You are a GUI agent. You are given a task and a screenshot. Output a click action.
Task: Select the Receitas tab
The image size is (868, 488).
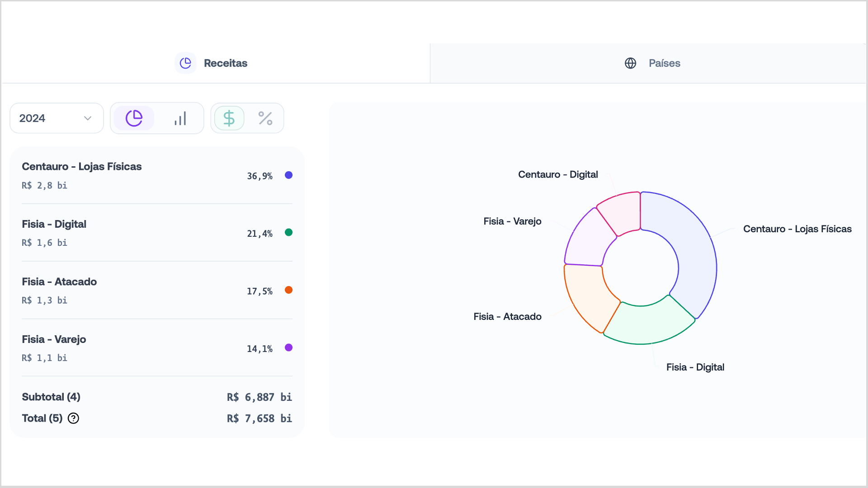coord(216,63)
